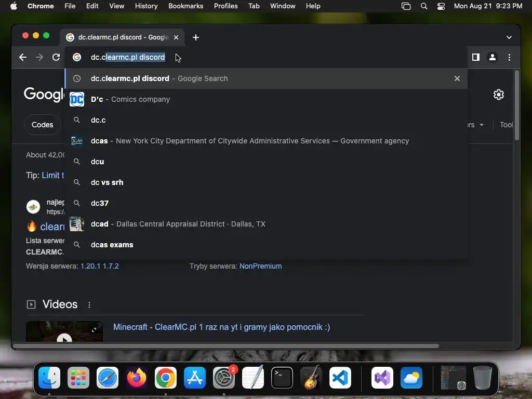Open the View menu

click(117, 6)
